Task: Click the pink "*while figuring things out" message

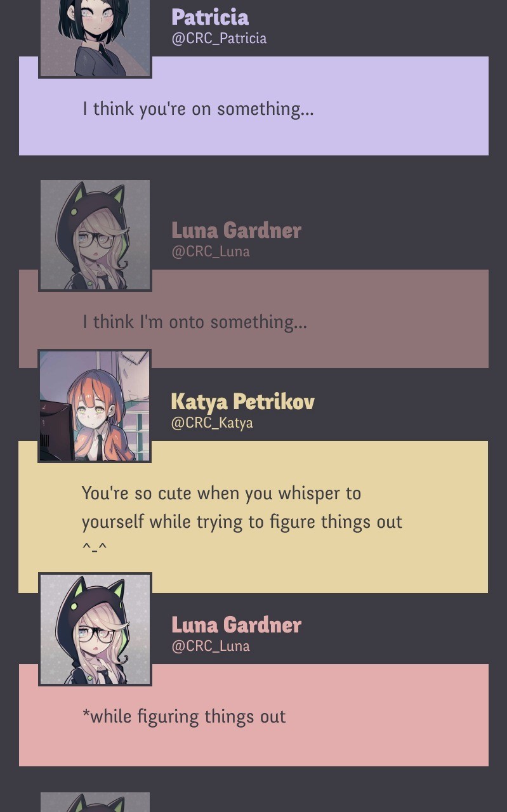Action: [254, 716]
